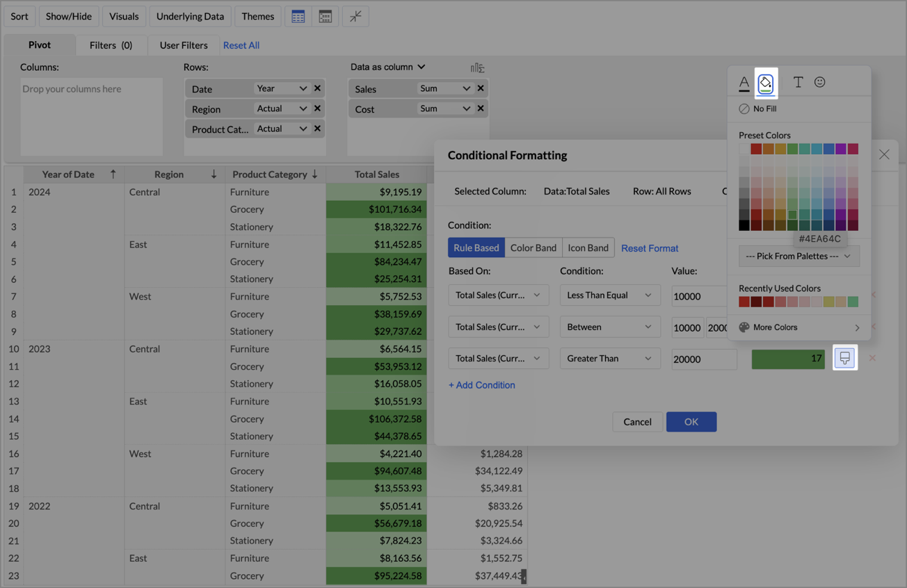This screenshot has height=588, width=907.
Task: Switch to Color Band condition type
Action: click(x=533, y=248)
